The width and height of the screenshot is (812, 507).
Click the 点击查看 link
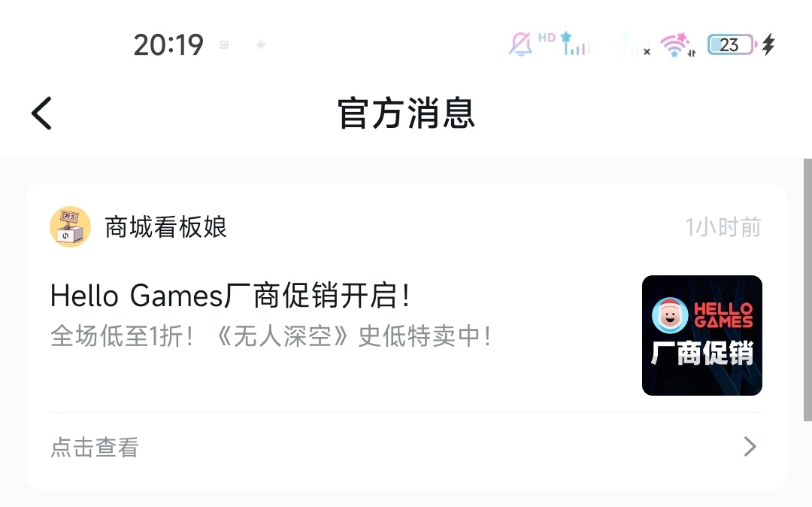(95, 448)
